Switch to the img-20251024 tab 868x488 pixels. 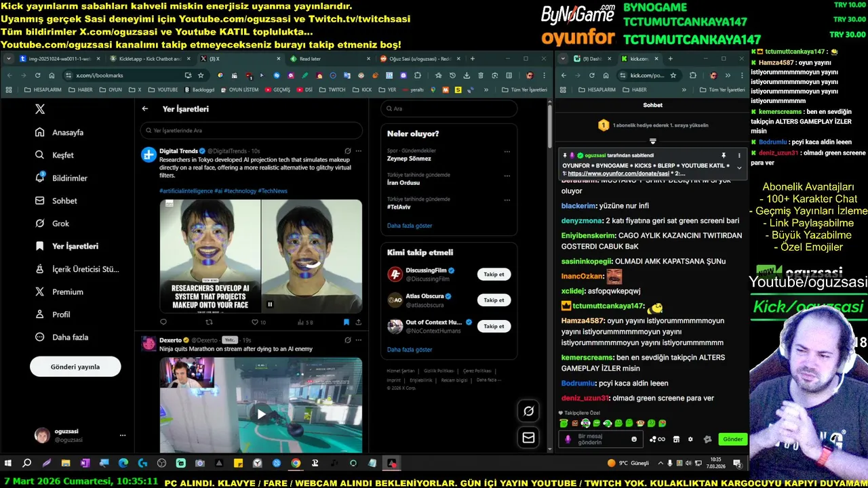[60, 59]
